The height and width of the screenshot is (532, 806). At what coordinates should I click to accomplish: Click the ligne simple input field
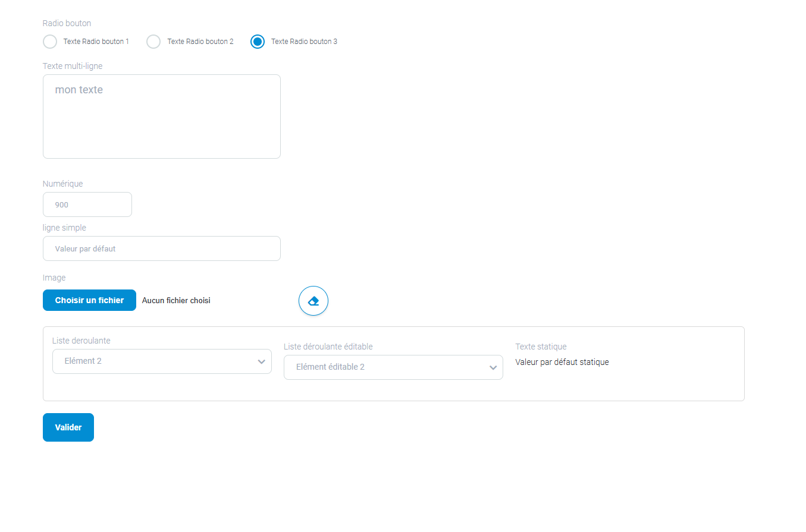pos(162,248)
